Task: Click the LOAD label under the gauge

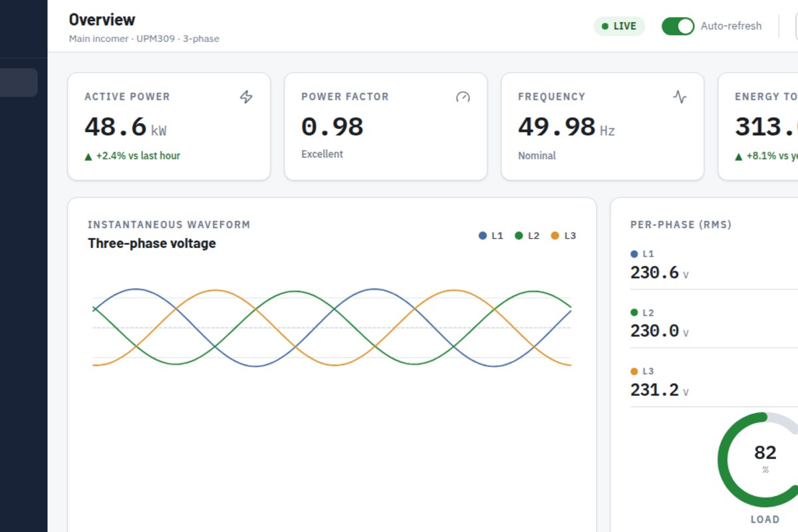Action: click(x=765, y=519)
